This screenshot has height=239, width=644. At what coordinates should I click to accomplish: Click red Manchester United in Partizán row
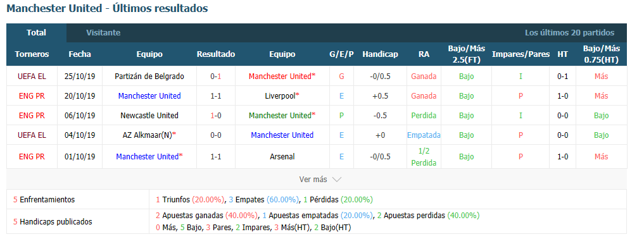tap(280, 77)
